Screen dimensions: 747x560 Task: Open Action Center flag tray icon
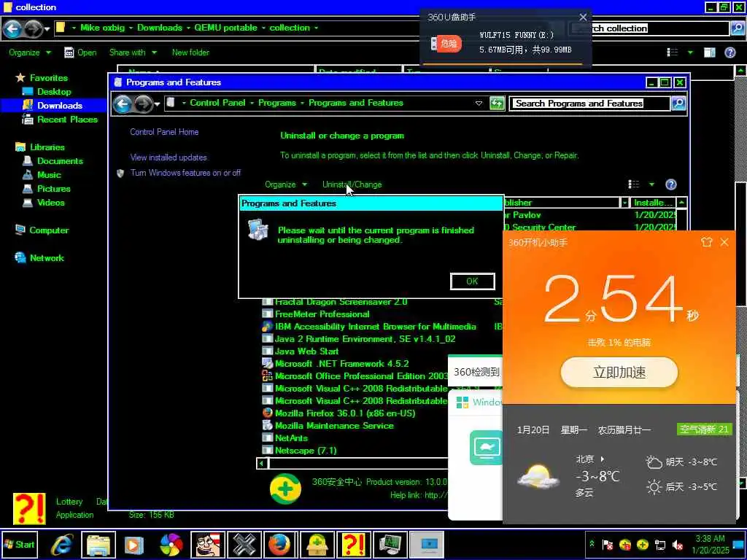coord(608,544)
